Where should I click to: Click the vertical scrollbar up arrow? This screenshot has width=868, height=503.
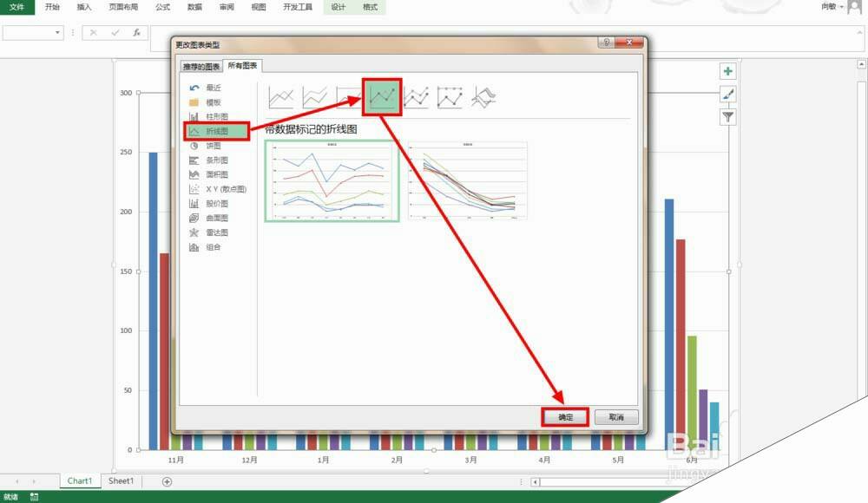[x=862, y=64]
